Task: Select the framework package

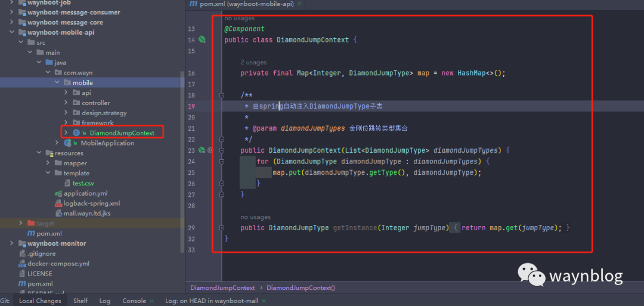Action: (98, 123)
